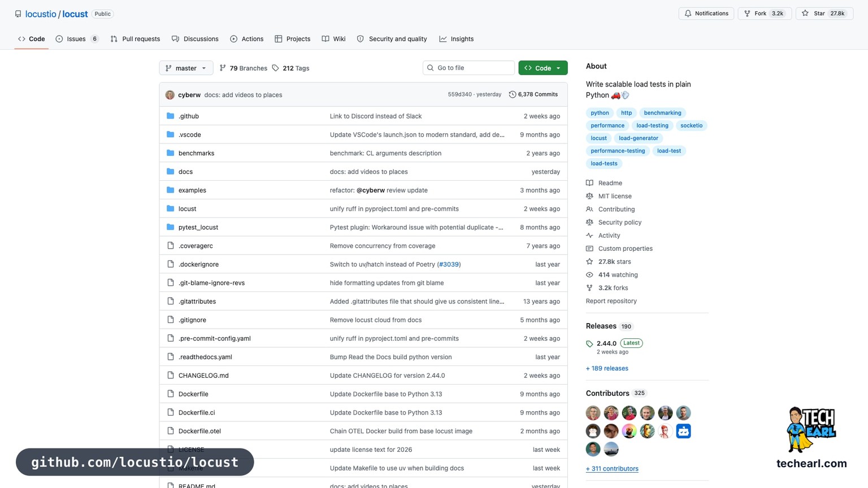Open the Notifications button
Image resolution: width=868 pixels, height=488 pixels.
click(706, 14)
